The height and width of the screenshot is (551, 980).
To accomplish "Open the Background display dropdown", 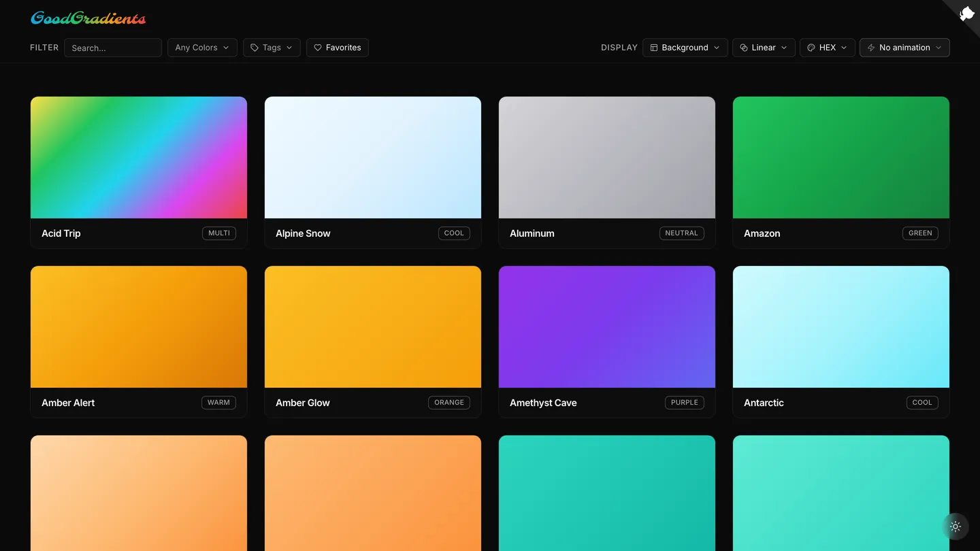I will tap(685, 48).
